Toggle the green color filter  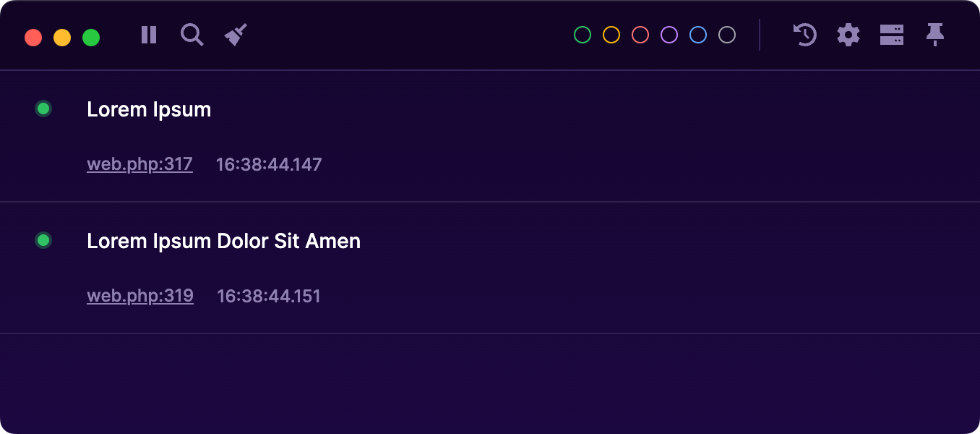pos(582,34)
